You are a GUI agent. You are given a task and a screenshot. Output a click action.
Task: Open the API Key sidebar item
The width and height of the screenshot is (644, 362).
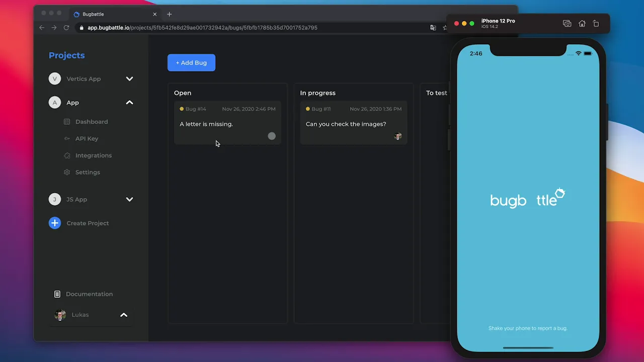[x=87, y=139]
